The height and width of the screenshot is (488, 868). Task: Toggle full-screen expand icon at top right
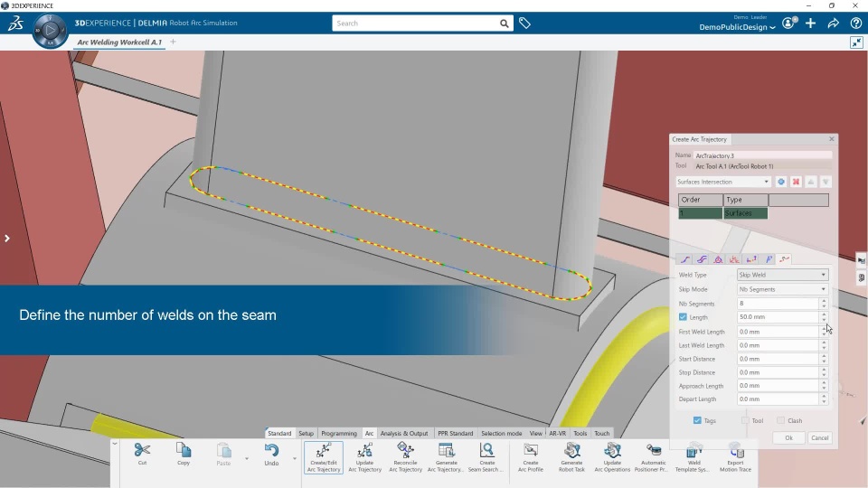856,42
